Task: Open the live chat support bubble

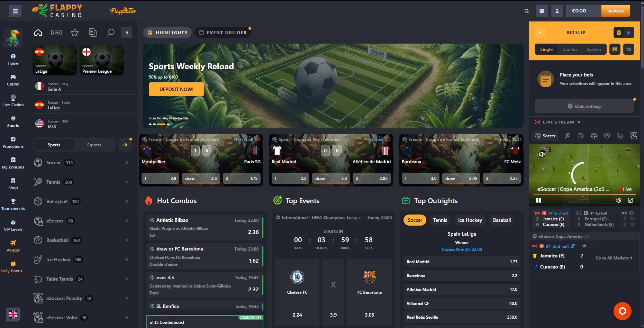Action: pos(622,311)
